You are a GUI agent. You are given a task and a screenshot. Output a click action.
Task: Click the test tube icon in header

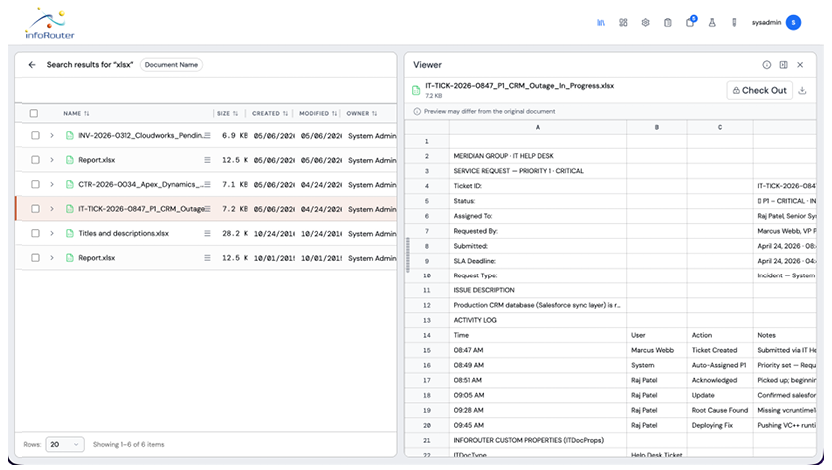(x=734, y=23)
